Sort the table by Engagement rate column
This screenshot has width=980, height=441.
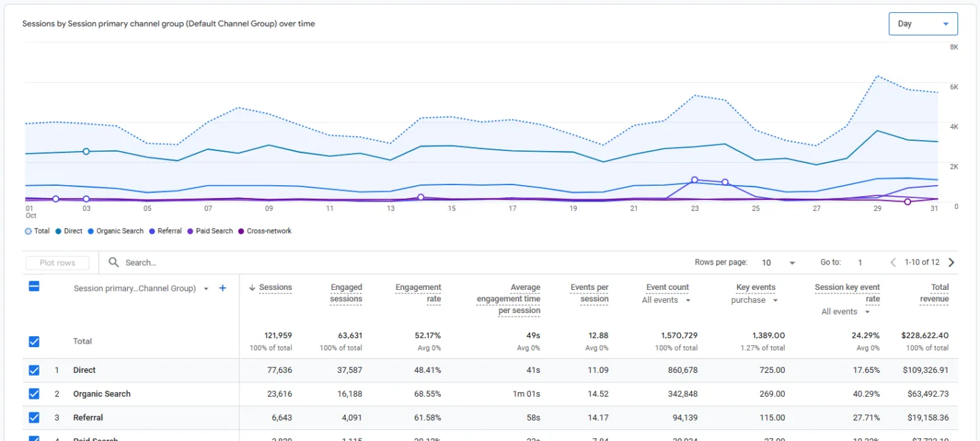tap(418, 287)
